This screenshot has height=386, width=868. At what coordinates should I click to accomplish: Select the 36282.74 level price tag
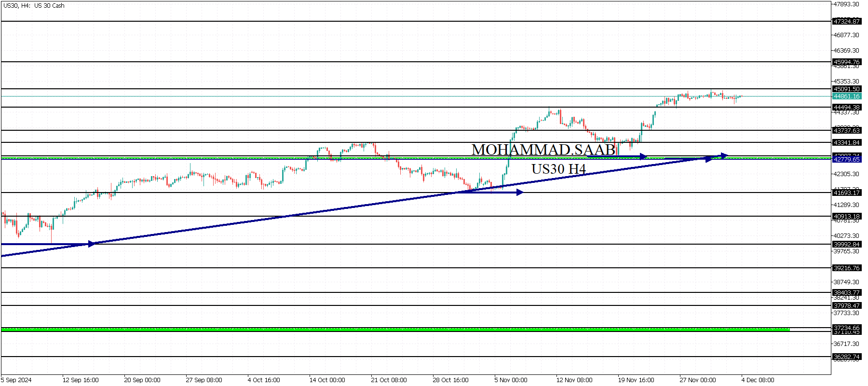coord(847,357)
